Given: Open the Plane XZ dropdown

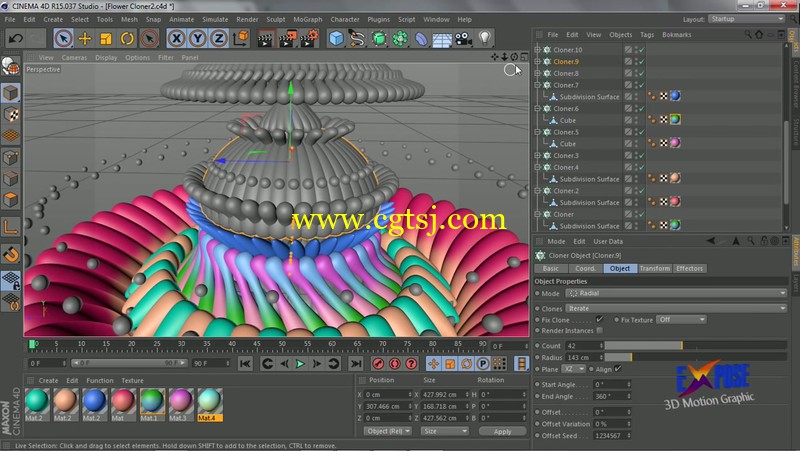Looking at the screenshot, I should click(573, 369).
